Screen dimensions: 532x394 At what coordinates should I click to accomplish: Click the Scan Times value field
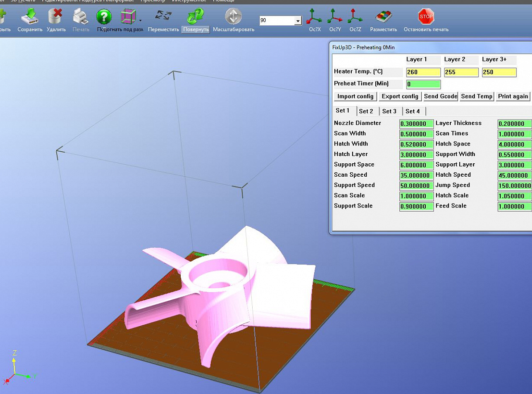click(x=514, y=134)
